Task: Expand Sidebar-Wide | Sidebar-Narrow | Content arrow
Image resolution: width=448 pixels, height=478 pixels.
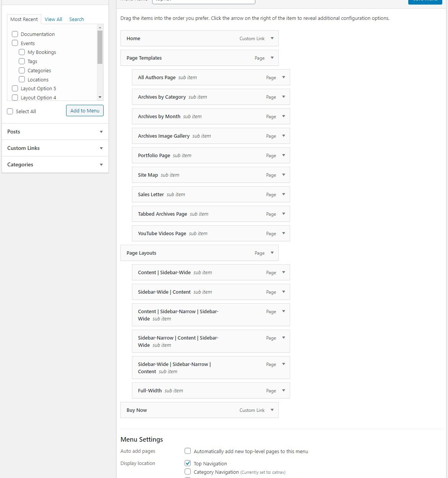Action: click(284, 364)
